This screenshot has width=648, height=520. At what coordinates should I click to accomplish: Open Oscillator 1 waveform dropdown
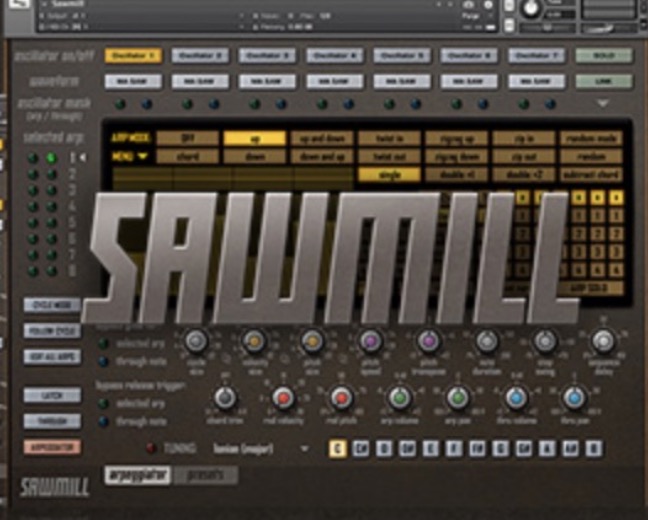133,81
